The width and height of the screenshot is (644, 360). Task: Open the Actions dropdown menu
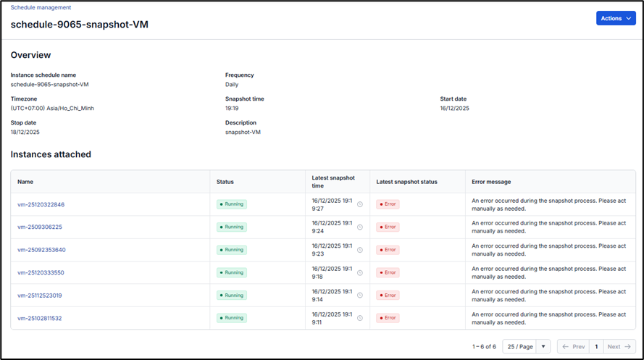pyautogui.click(x=615, y=18)
